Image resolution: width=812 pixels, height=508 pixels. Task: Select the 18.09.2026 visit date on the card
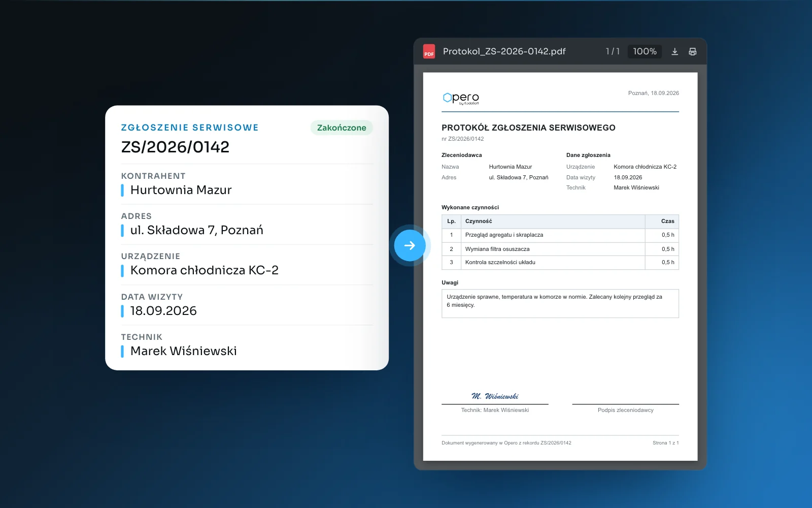(x=163, y=311)
